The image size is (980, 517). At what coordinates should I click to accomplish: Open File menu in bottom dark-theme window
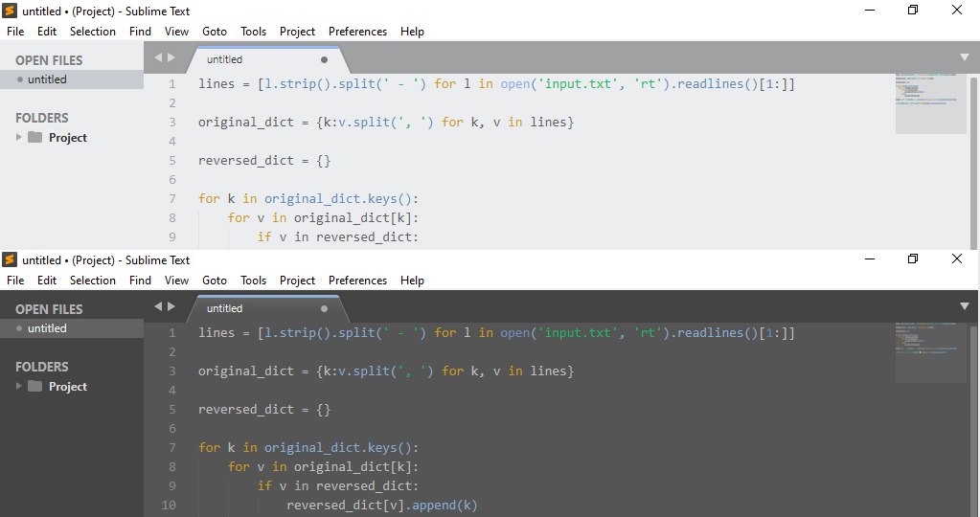click(15, 281)
